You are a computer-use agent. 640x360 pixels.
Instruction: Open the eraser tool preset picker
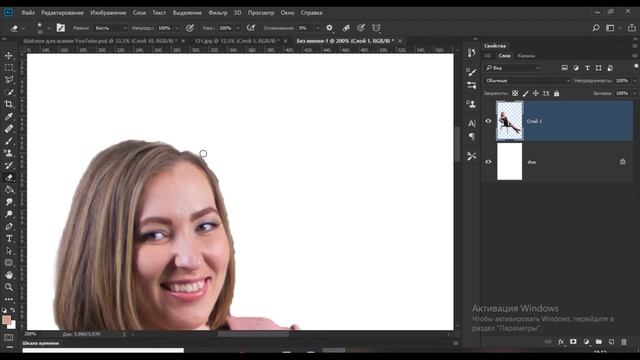(17, 28)
